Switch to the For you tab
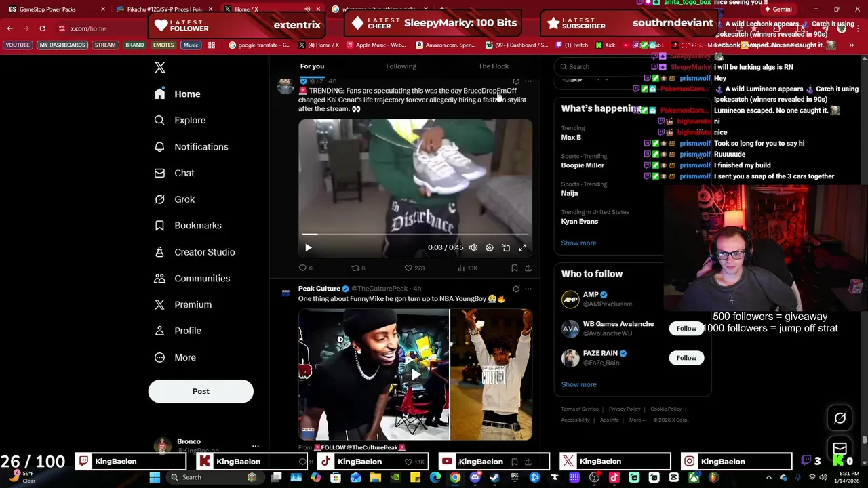The width and height of the screenshot is (868, 488). 312,66
